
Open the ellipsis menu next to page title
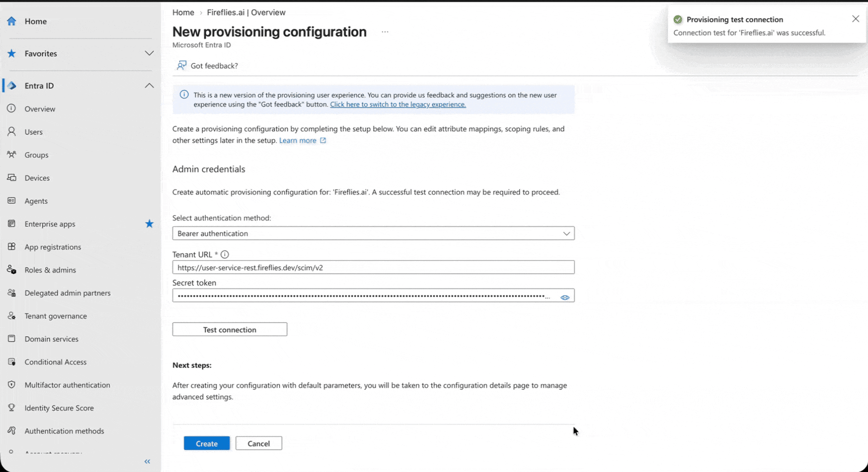point(385,32)
